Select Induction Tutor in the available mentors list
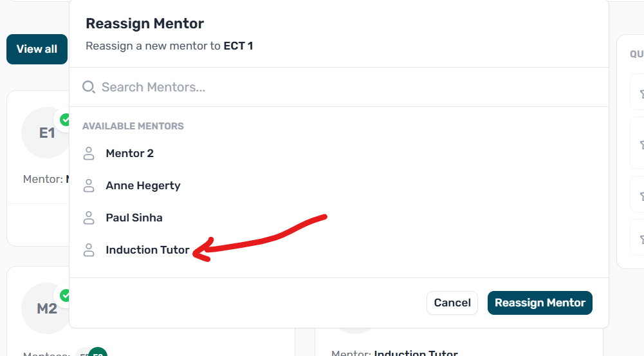The height and width of the screenshot is (356, 644). click(x=147, y=250)
